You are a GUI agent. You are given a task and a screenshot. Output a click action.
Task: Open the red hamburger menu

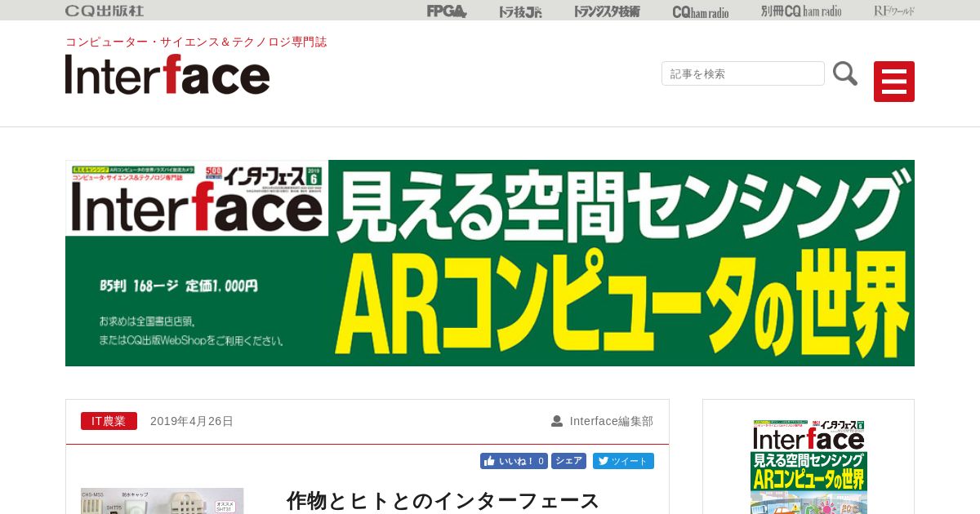894,82
